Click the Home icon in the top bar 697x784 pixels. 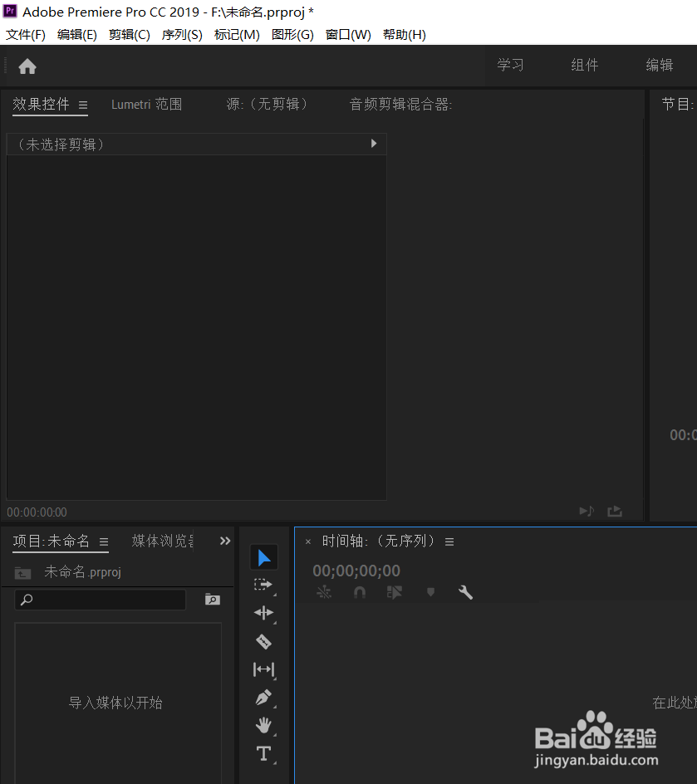[27, 65]
